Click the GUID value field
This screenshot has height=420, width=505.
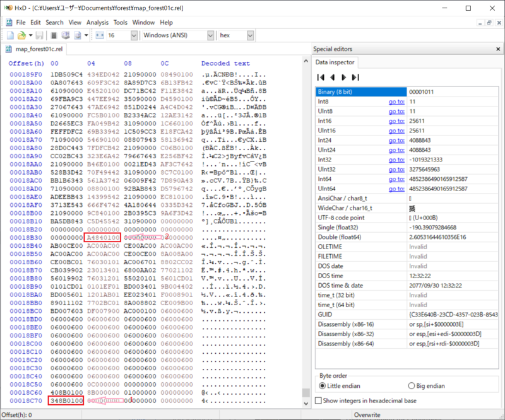click(x=453, y=315)
